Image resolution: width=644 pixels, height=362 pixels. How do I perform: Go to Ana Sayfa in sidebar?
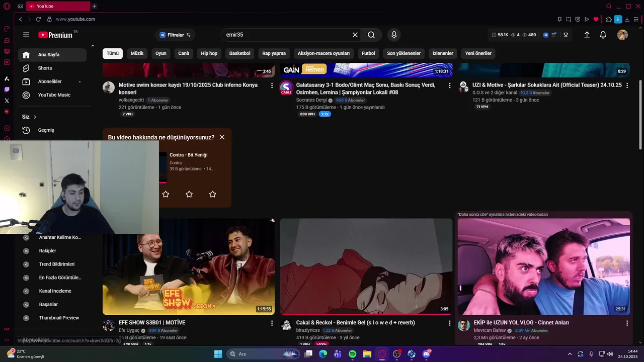[x=52, y=55]
